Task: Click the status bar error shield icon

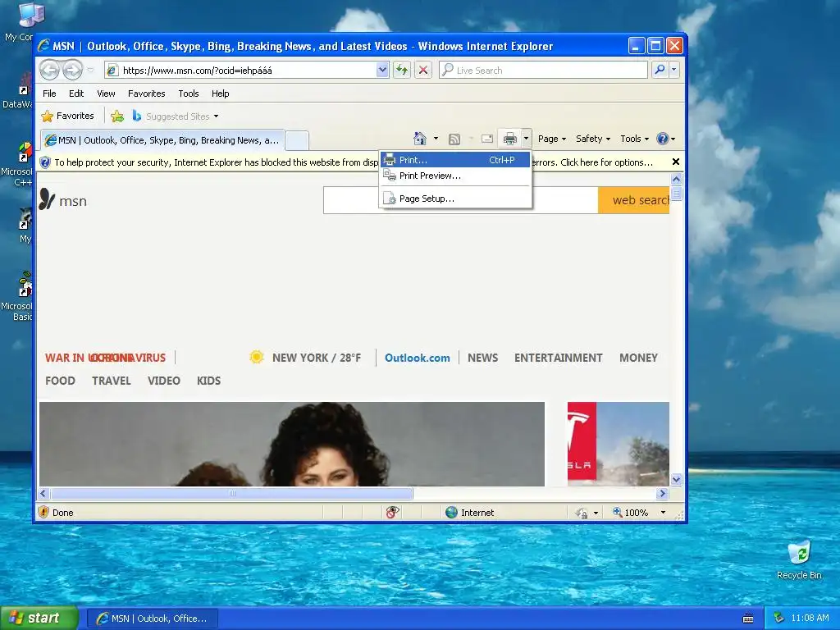Action: click(44, 512)
